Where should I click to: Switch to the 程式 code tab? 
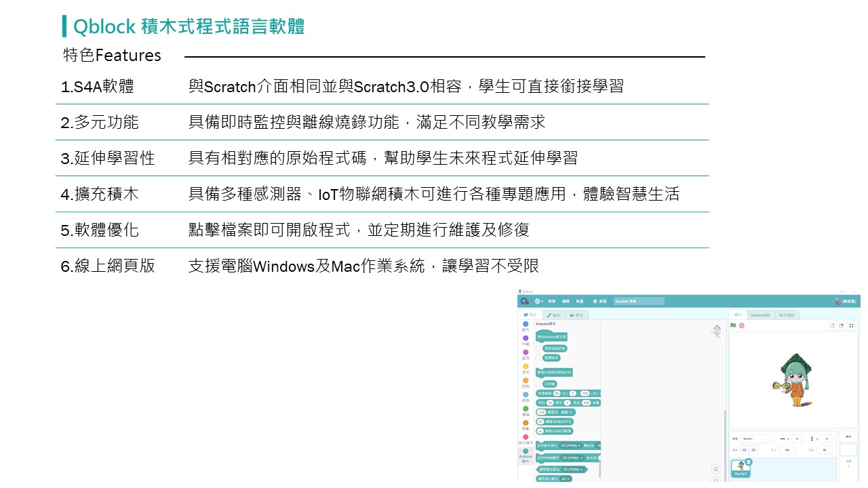coord(530,315)
